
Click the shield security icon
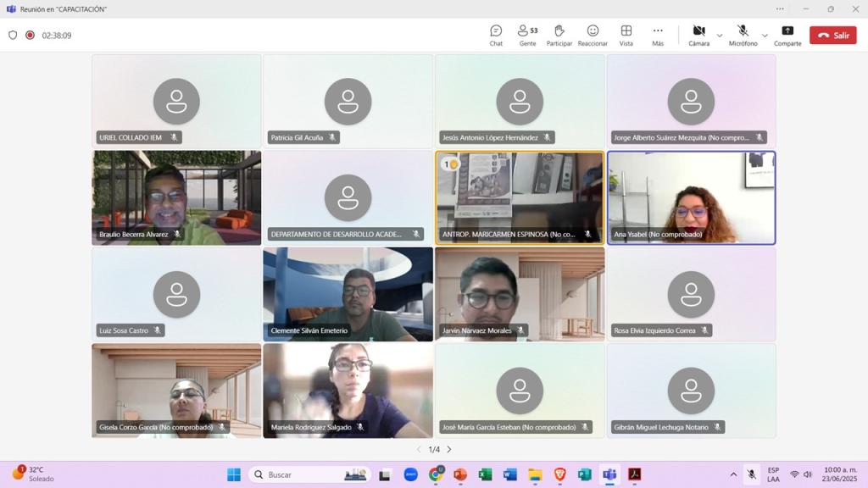click(x=13, y=36)
